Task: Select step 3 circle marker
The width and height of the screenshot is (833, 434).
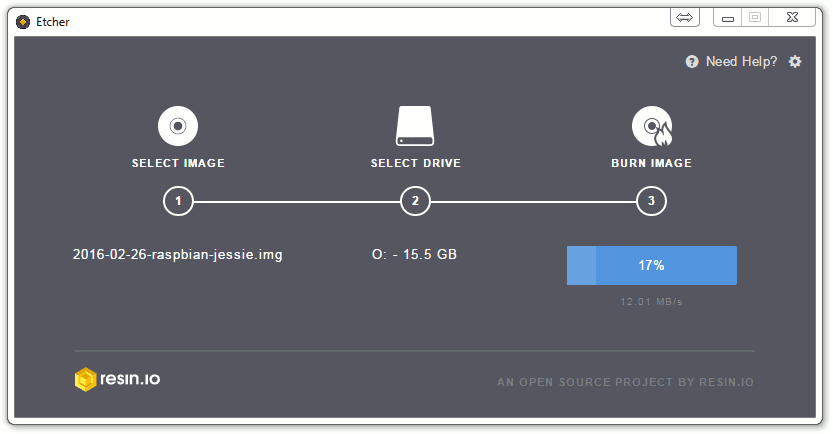Action: pyautogui.click(x=651, y=201)
